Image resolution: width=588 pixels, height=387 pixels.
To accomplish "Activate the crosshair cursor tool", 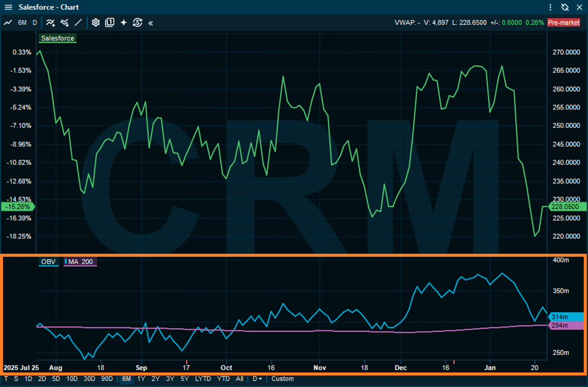I will [x=124, y=22].
